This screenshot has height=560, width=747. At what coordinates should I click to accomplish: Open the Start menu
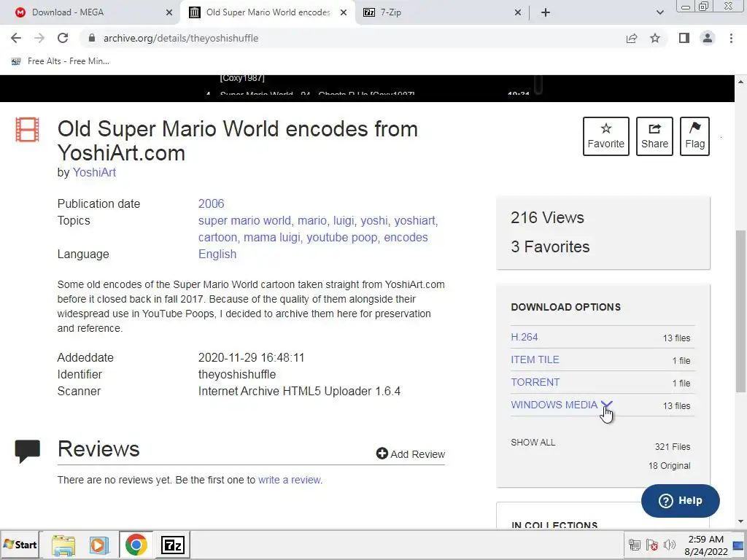tap(20, 545)
